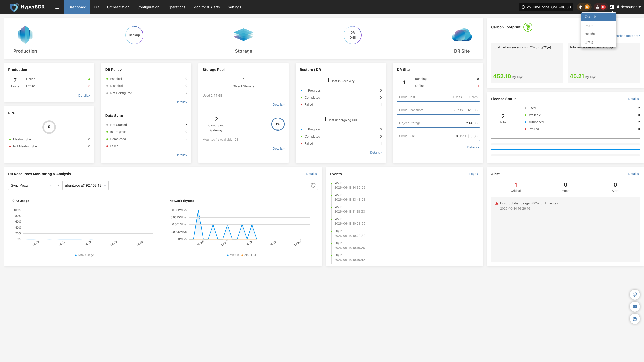Open the Sync Proxy dropdown

click(31, 185)
